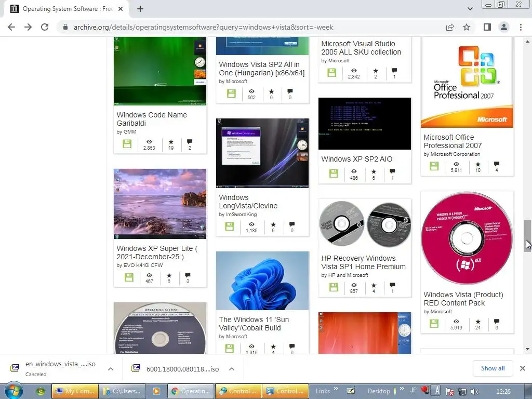
Task: Open Windows Vista SP2 All in One (Hungarian) link
Action: coord(262,69)
